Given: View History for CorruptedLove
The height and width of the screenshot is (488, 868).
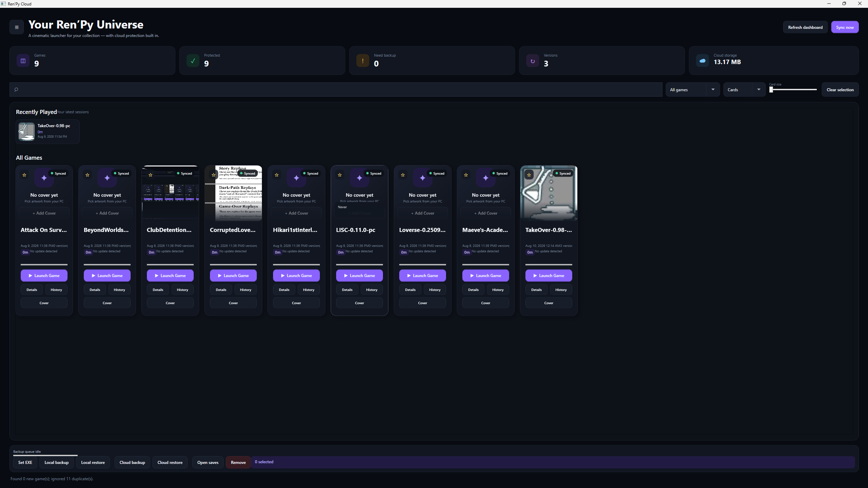Looking at the screenshot, I should coord(246,290).
